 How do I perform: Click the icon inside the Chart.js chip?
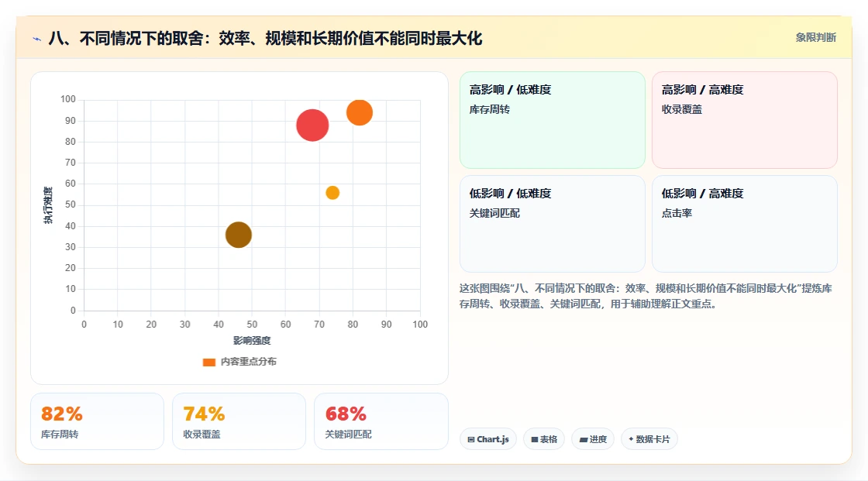(471, 439)
